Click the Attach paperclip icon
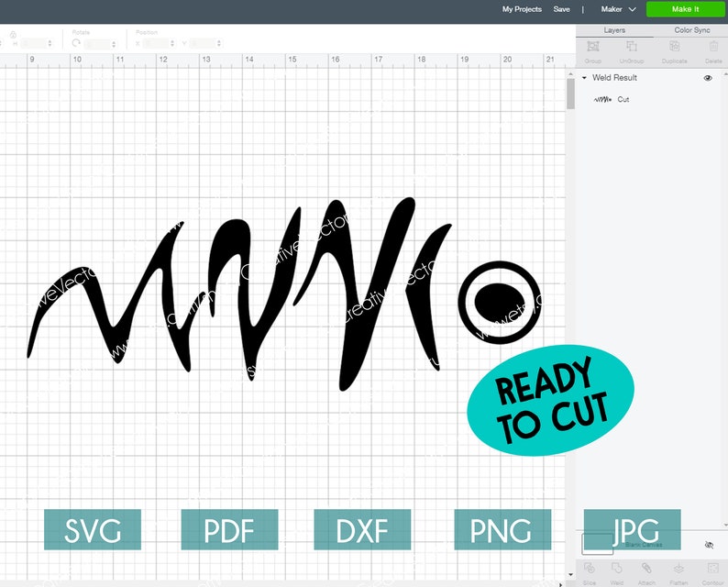Viewport: 728px width, 587px height. pyautogui.click(x=646, y=568)
